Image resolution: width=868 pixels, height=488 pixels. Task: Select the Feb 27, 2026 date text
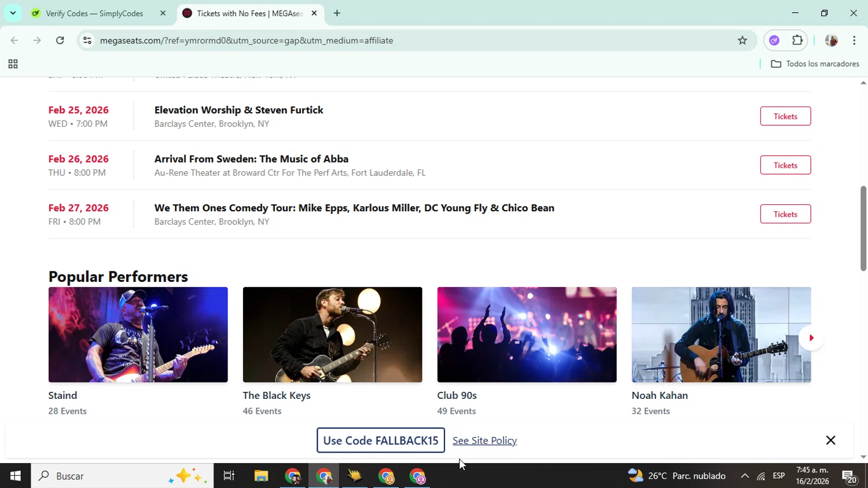(x=79, y=208)
